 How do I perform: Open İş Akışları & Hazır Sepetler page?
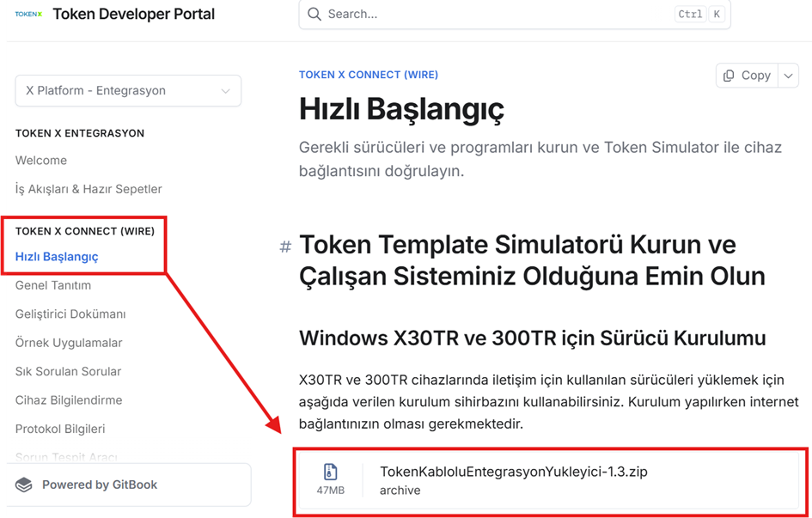click(x=89, y=189)
